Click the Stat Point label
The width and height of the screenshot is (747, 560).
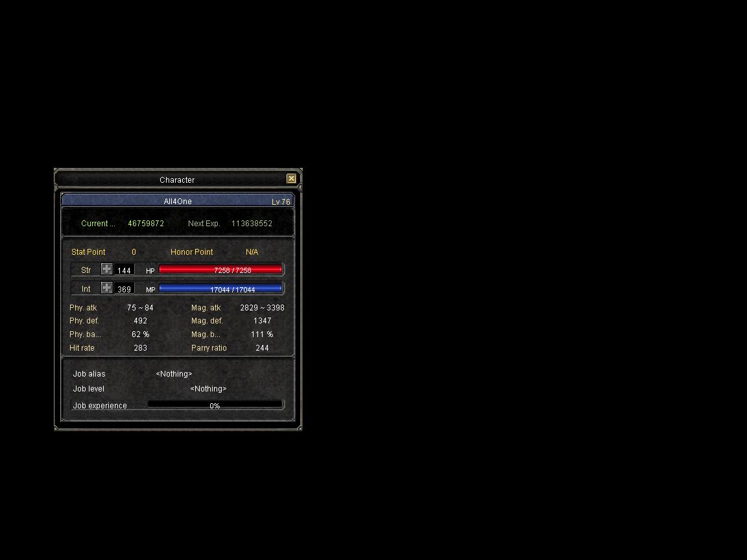point(88,252)
